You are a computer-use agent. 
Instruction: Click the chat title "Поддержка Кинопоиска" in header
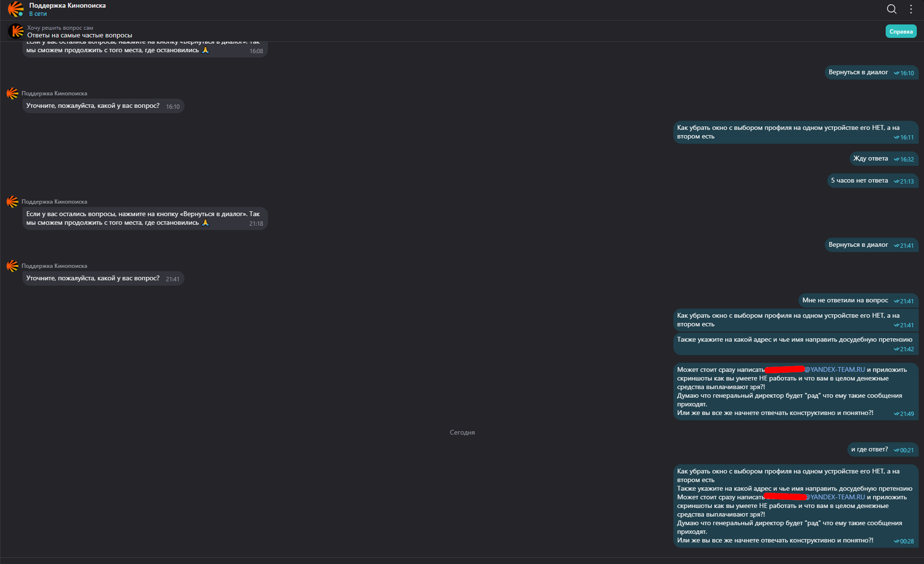click(x=67, y=6)
